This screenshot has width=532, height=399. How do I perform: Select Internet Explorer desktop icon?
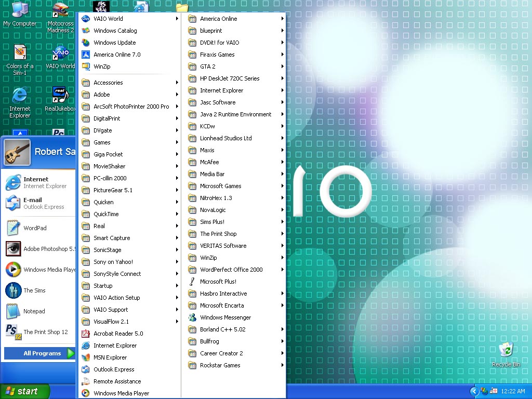coord(20,102)
